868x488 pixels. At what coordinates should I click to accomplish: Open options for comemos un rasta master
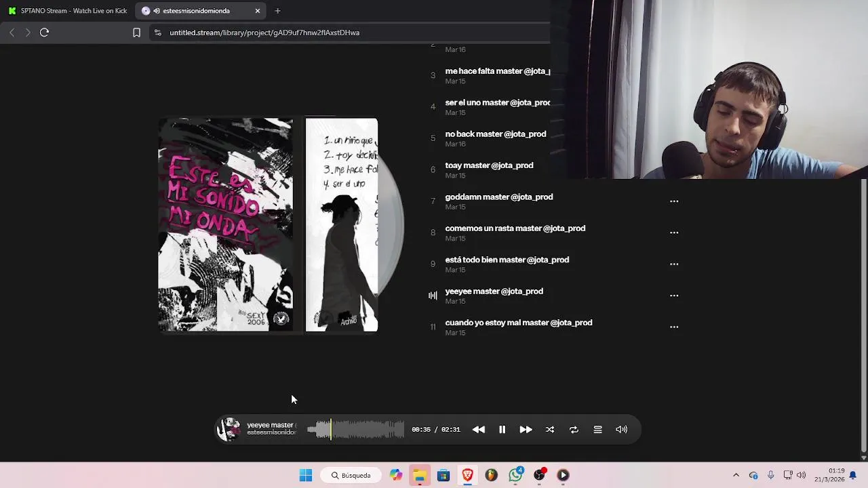coord(674,232)
